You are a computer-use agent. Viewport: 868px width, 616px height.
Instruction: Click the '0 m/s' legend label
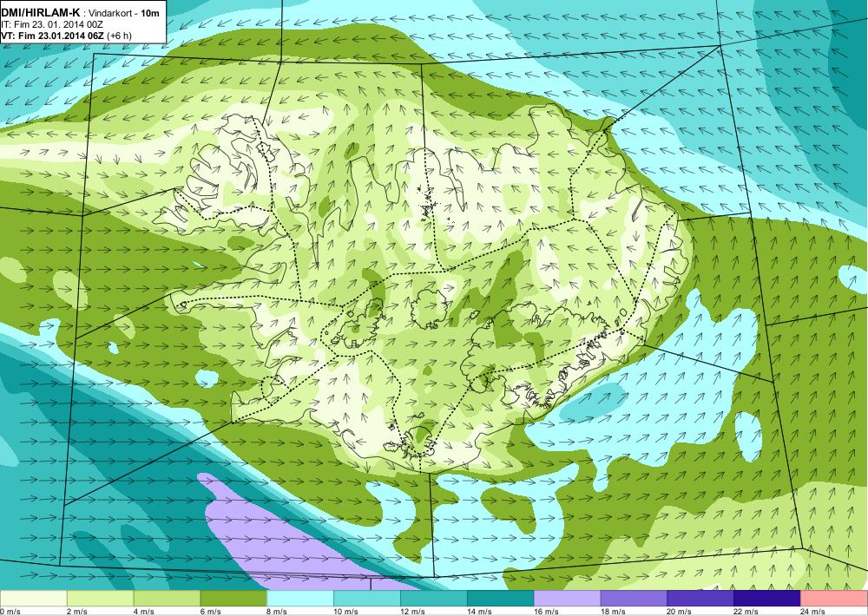[10, 612]
